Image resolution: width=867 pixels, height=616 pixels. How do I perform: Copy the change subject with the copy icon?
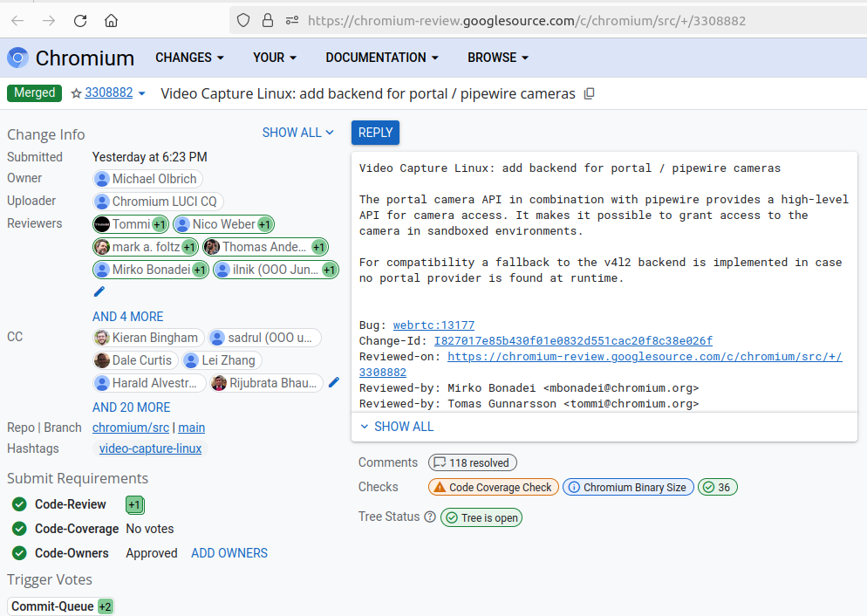pos(590,93)
